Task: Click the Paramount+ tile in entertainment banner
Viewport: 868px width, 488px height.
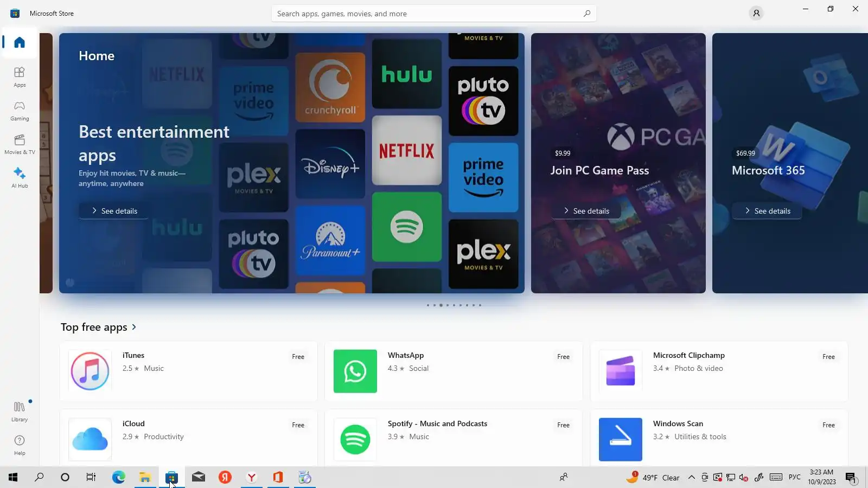Action: click(330, 240)
